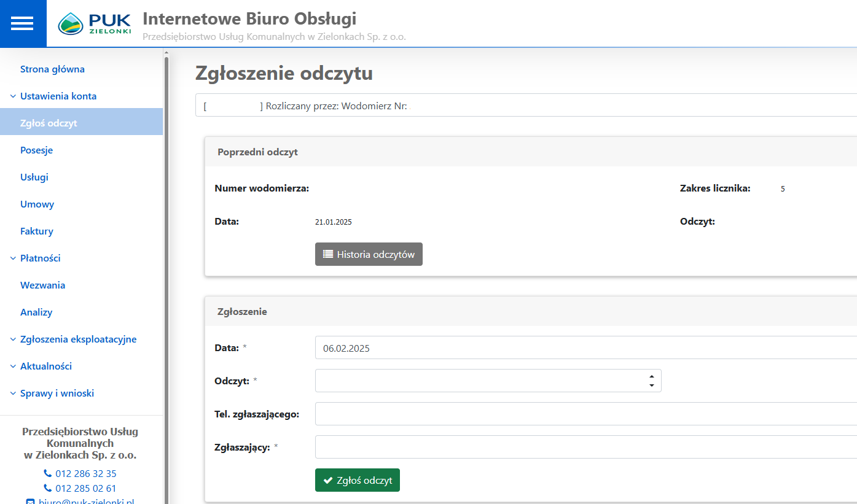The width and height of the screenshot is (857, 504).
Task: Focus the Odczyt reading input field
Action: (x=488, y=381)
